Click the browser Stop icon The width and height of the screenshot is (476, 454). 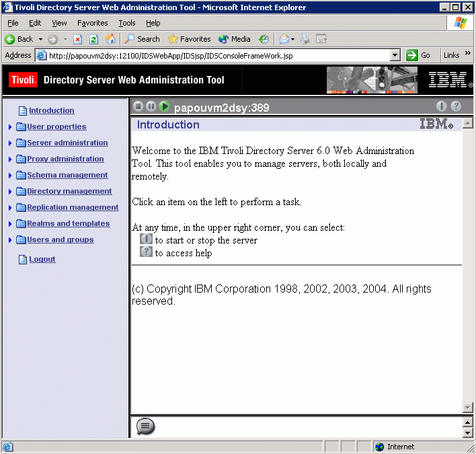click(x=78, y=39)
